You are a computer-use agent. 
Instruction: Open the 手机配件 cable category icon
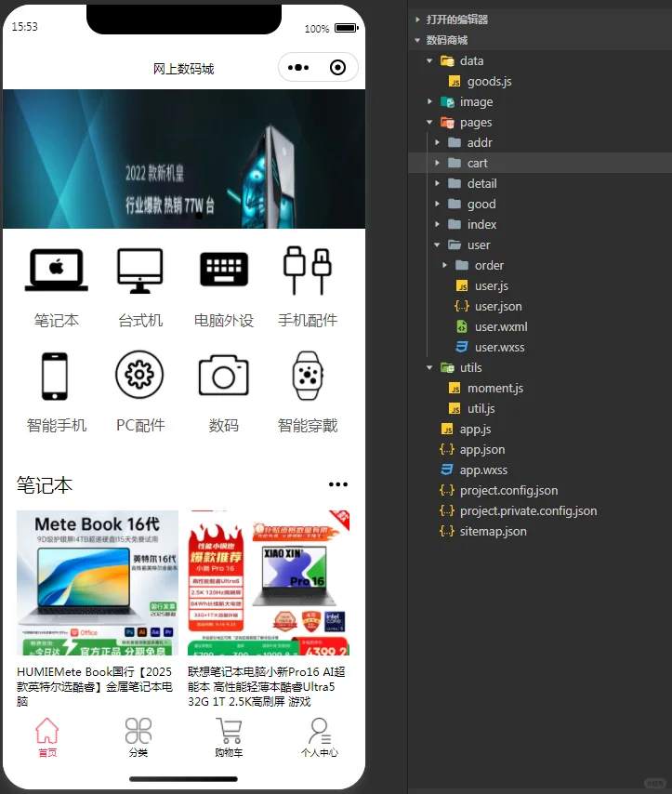(308, 271)
